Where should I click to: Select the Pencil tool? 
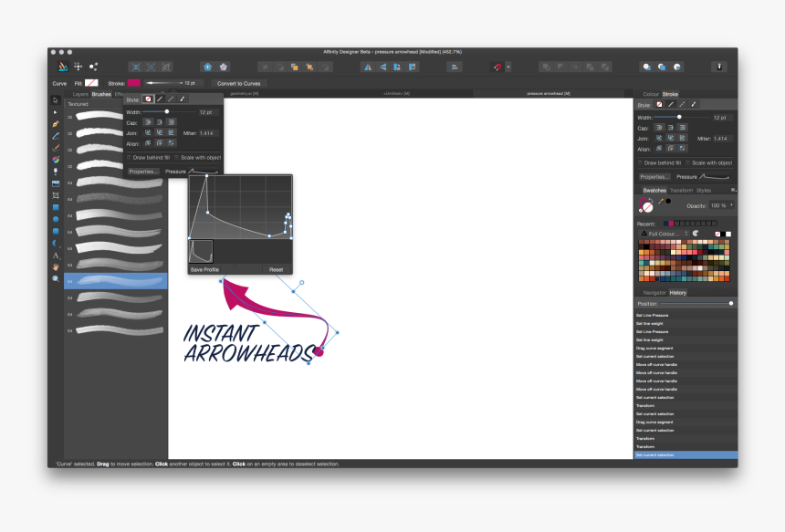(56, 136)
